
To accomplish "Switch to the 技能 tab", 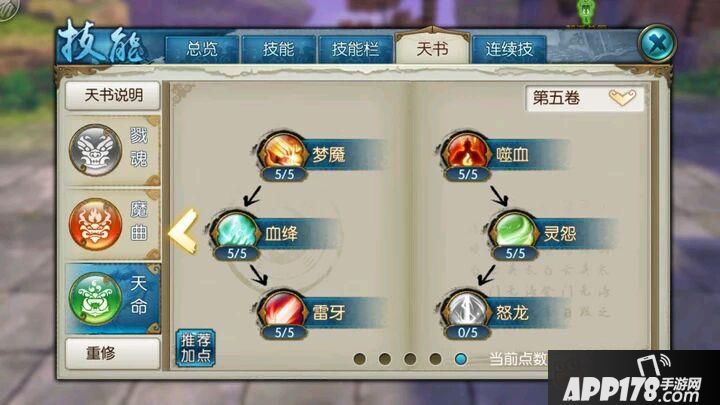I will pos(278,49).
